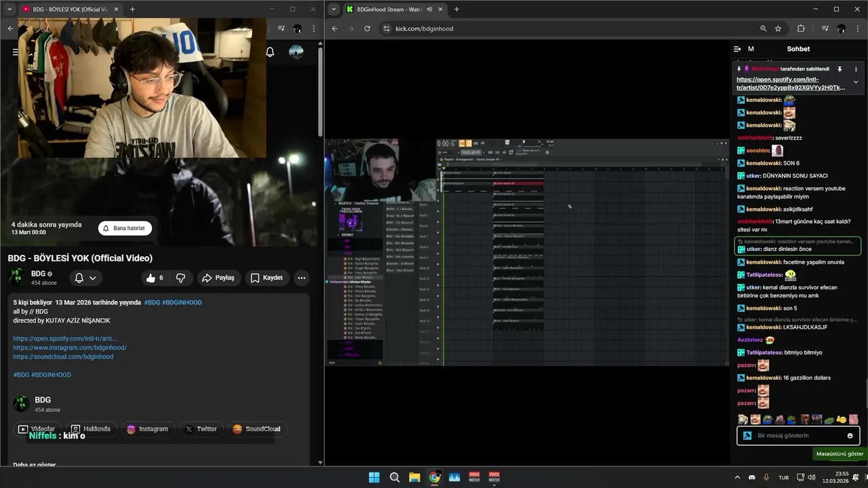Go back in the left Chrome window
The height and width of the screenshot is (488, 868).
tap(10, 28)
